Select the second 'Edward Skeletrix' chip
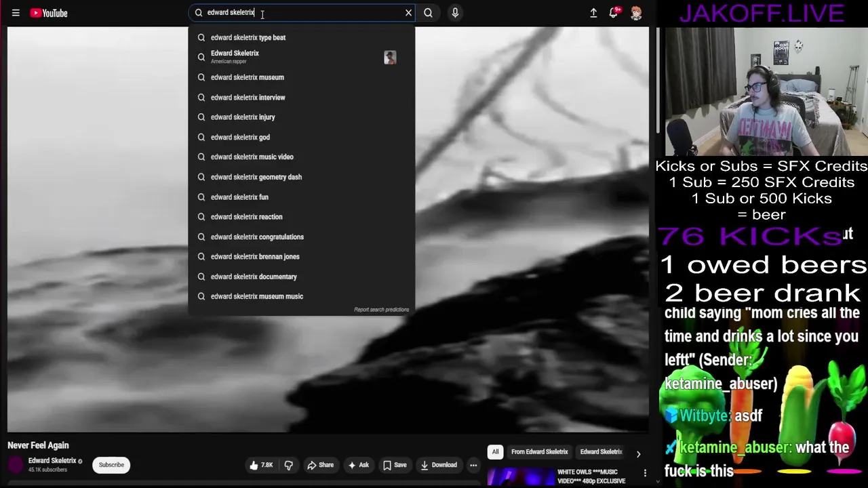The height and width of the screenshot is (488, 868). pos(601,452)
